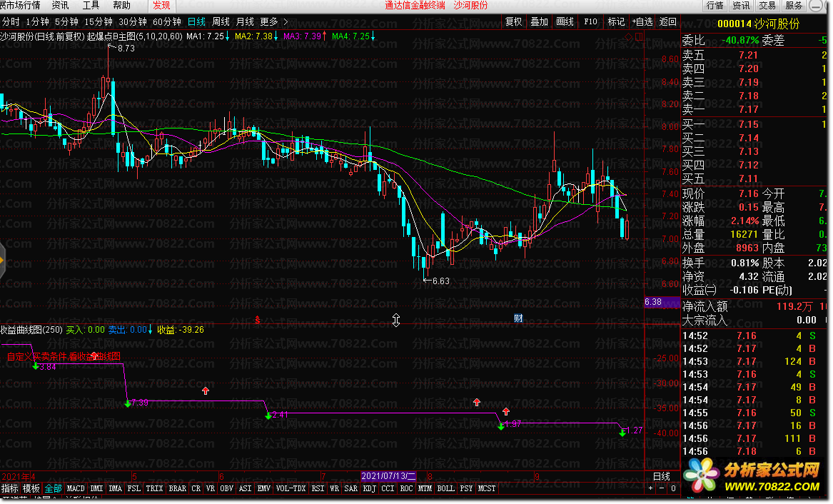Select the TRIX indicator

tap(154, 488)
